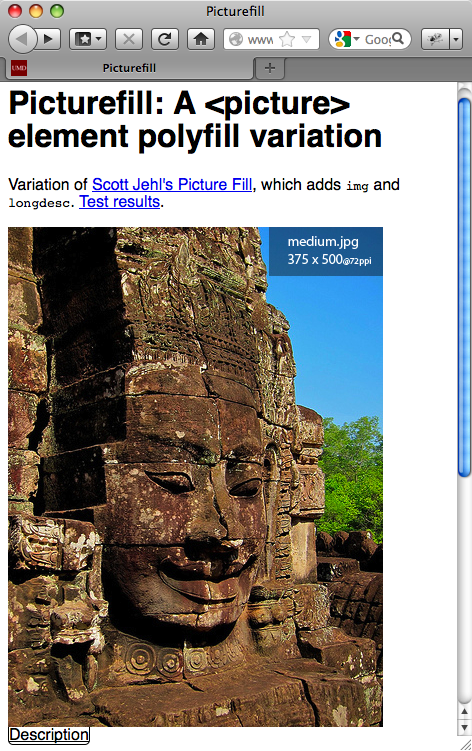This screenshot has height=751, width=472.
Task: Click the bug extension toolbar icon
Action: (436, 39)
